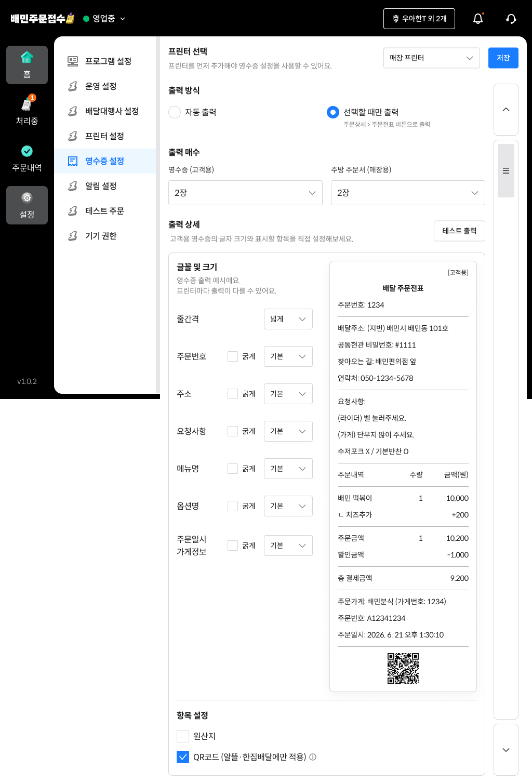This screenshot has width=532, height=784.
Task: Select 선택할 때만 출력 radio button
Action: 333,112
